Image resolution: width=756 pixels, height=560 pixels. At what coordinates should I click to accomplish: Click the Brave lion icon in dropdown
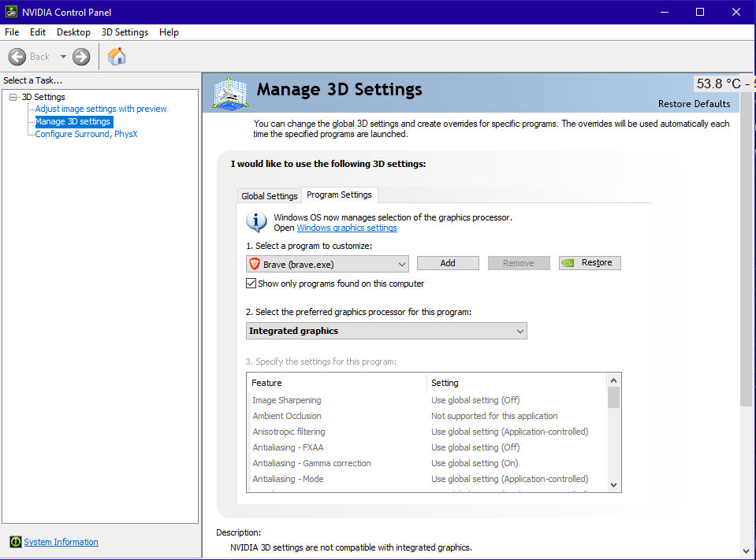[x=255, y=264]
